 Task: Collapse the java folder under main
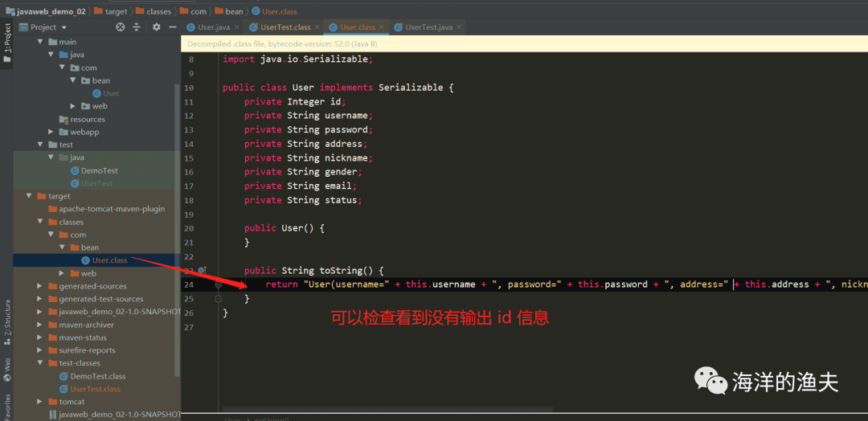pos(51,55)
